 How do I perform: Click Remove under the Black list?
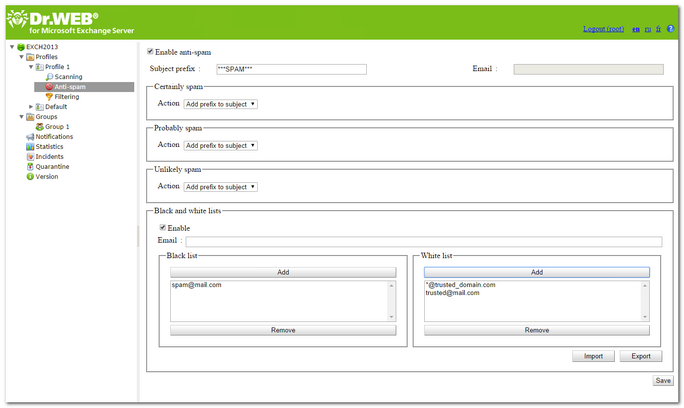pyautogui.click(x=283, y=330)
